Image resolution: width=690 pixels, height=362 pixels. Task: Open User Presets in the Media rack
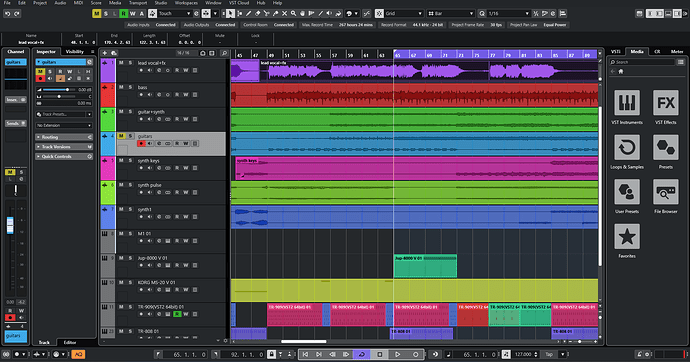[x=627, y=196]
